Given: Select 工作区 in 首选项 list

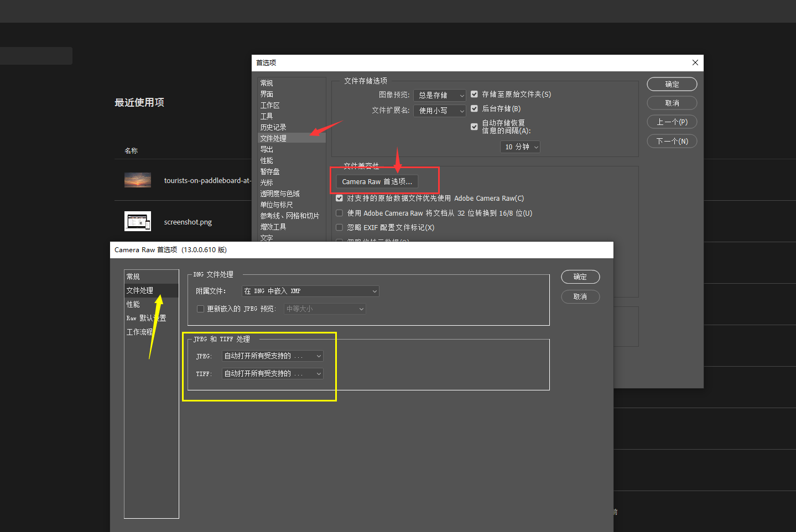Looking at the screenshot, I should (x=270, y=105).
